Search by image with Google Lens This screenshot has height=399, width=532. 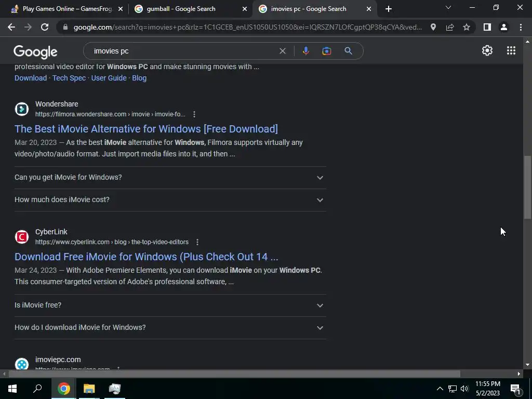pos(326,51)
